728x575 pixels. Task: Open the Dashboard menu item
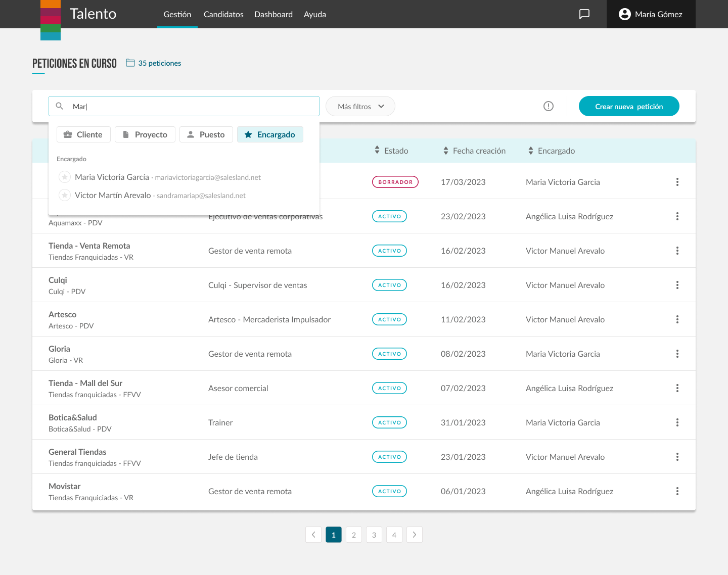click(273, 14)
